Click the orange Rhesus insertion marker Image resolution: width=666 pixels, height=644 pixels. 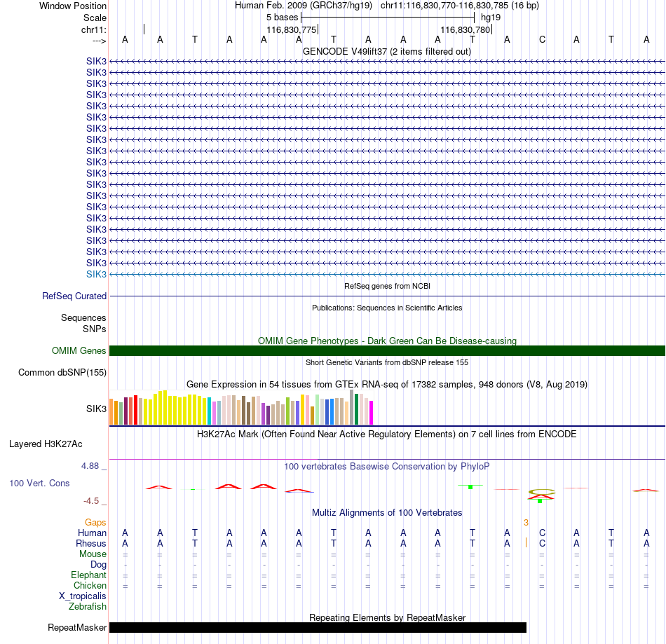526,542
